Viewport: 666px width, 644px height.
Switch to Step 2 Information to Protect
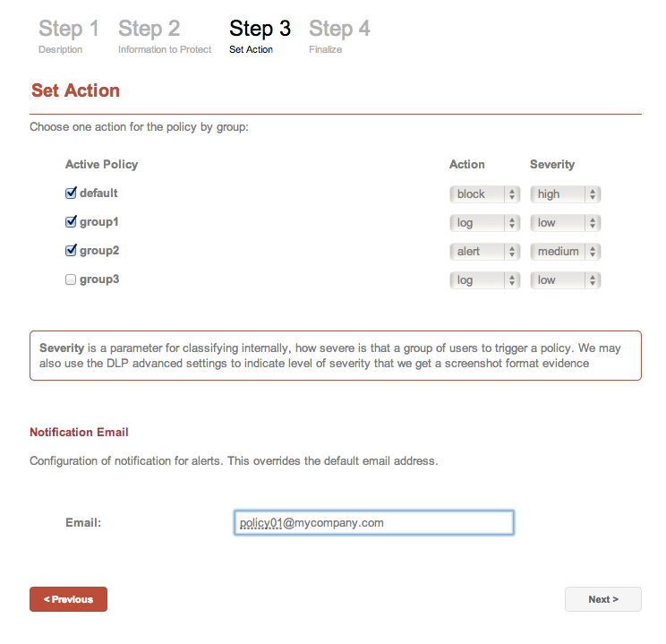pyautogui.click(x=165, y=37)
